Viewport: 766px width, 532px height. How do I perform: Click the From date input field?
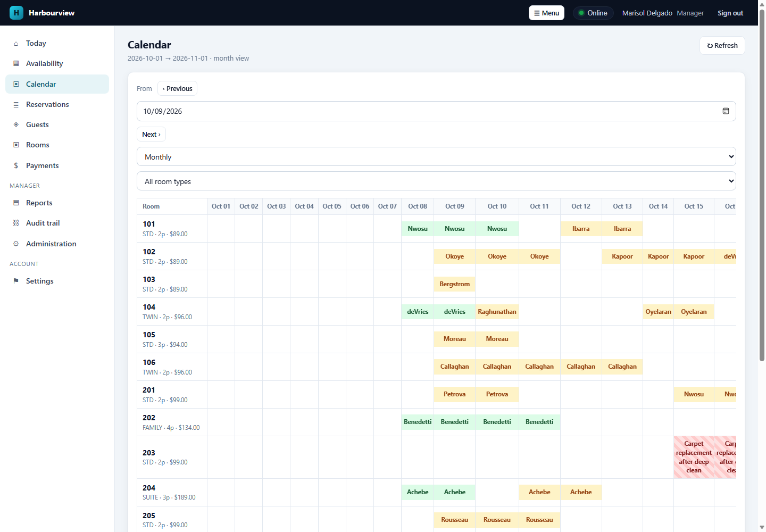436,111
